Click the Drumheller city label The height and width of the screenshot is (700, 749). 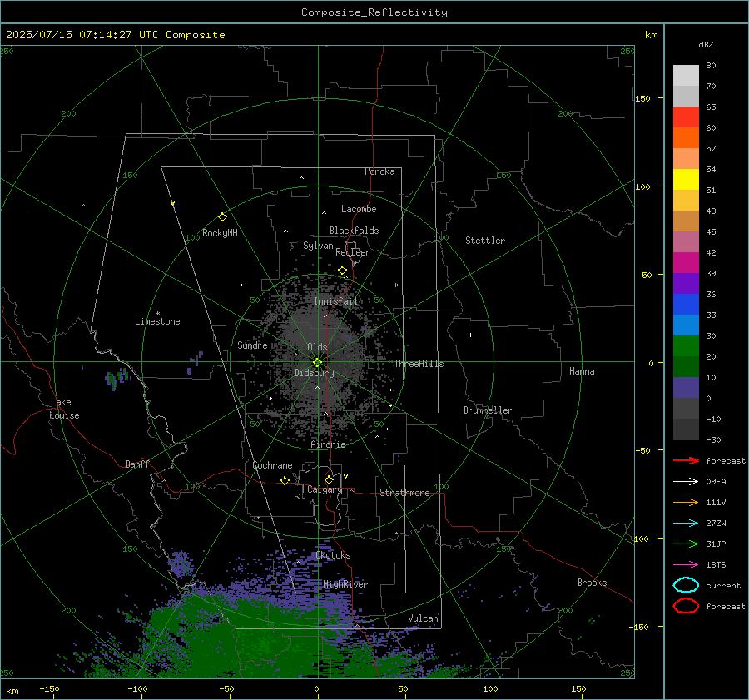[x=488, y=410]
